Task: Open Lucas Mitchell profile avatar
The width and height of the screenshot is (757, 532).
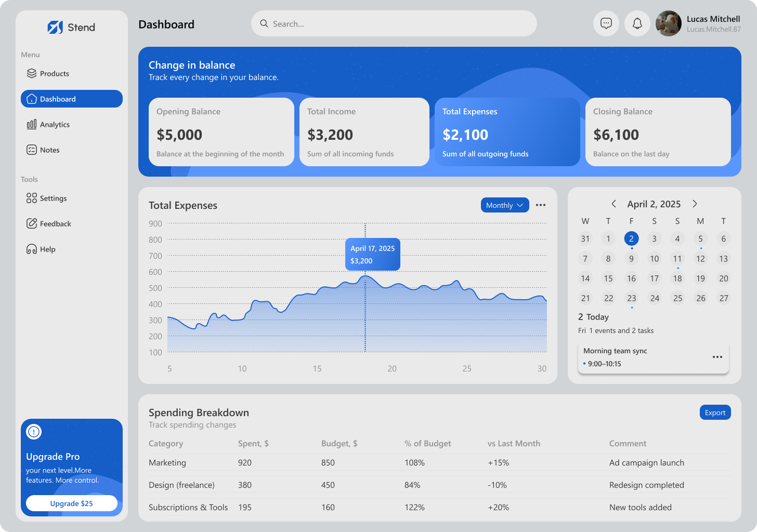Action: point(669,23)
